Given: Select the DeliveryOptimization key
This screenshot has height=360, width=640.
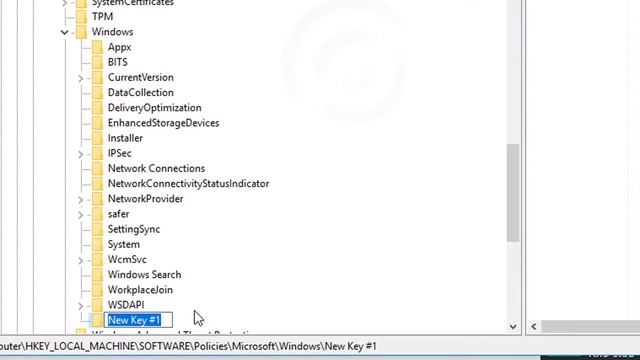Looking at the screenshot, I should pos(155,108).
